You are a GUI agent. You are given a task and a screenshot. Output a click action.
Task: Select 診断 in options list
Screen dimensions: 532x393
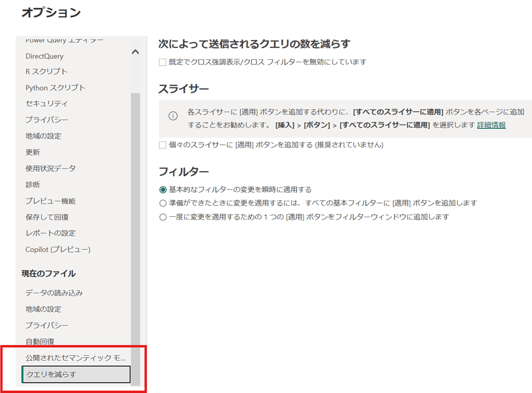(x=33, y=185)
